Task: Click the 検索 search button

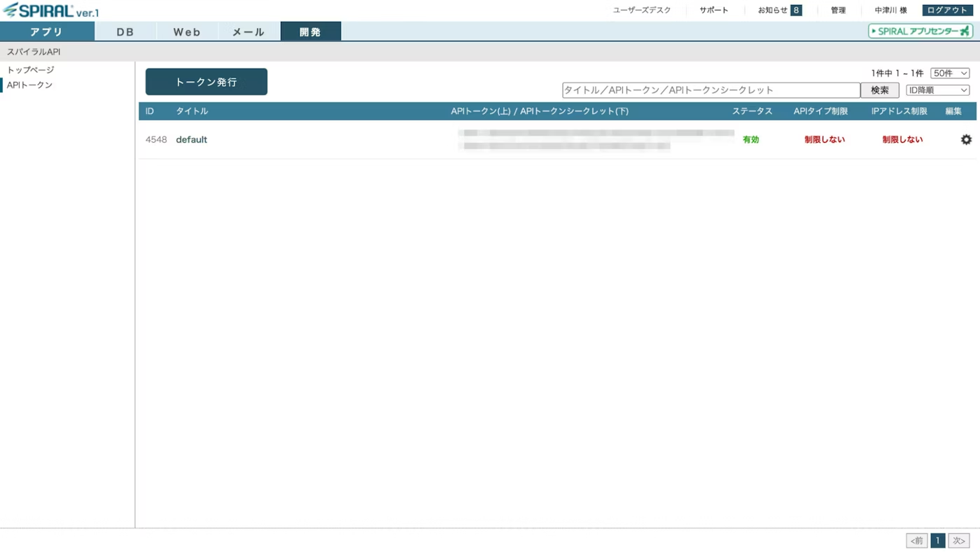Action: tap(879, 90)
